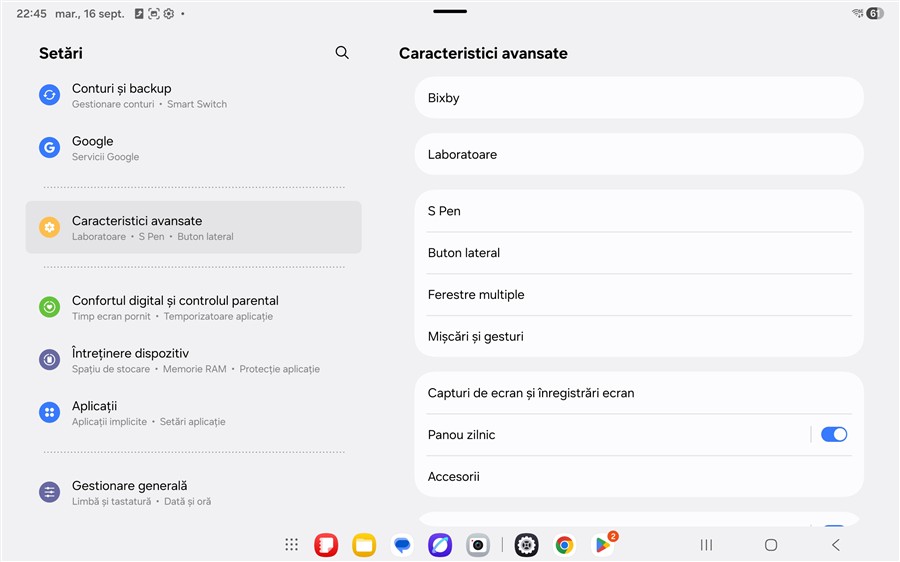Image resolution: width=900 pixels, height=562 pixels.
Task: Tap the top center window handle
Action: [450, 11]
